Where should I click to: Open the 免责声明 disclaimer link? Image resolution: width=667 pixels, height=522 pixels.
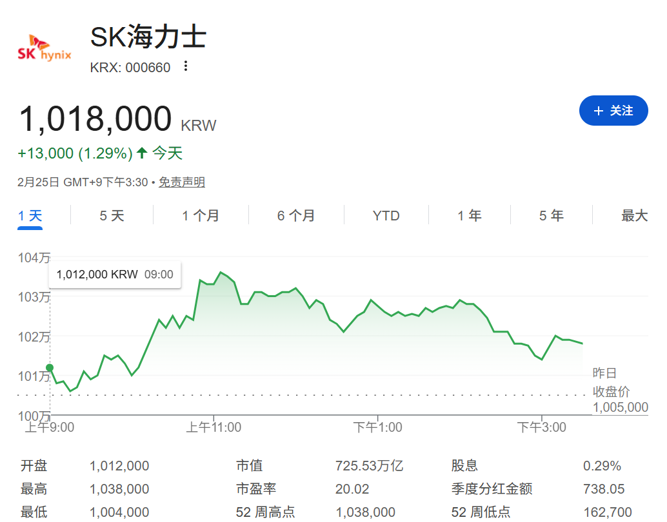coord(181,182)
